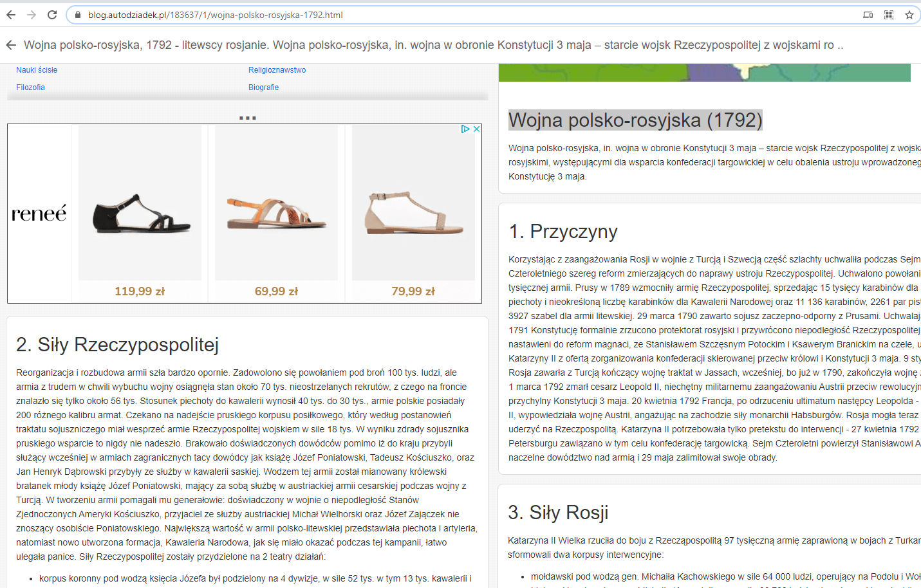The image size is (921, 588).
Task: Reload the current page
Action: coord(52,15)
